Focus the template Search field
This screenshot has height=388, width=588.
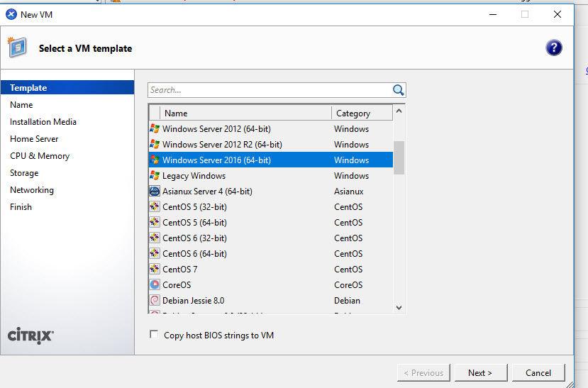[x=270, y=90]
